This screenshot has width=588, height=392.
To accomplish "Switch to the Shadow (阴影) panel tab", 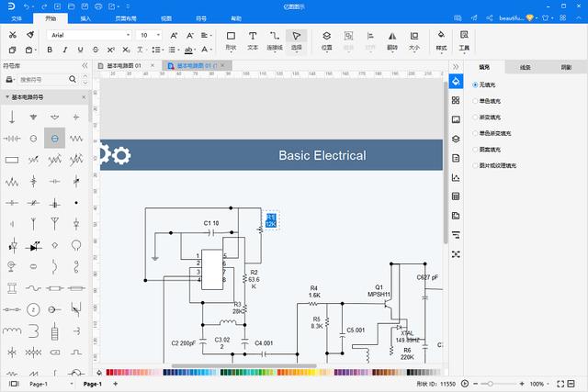I will [x=566, y=67].
